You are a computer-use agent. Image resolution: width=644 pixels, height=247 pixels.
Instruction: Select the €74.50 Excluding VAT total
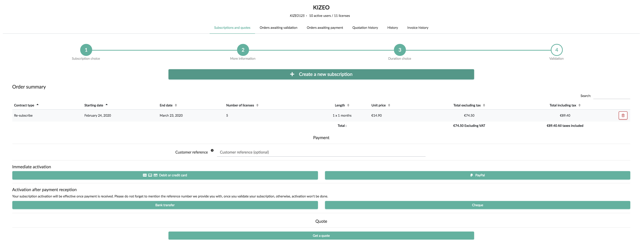[469, 126]
